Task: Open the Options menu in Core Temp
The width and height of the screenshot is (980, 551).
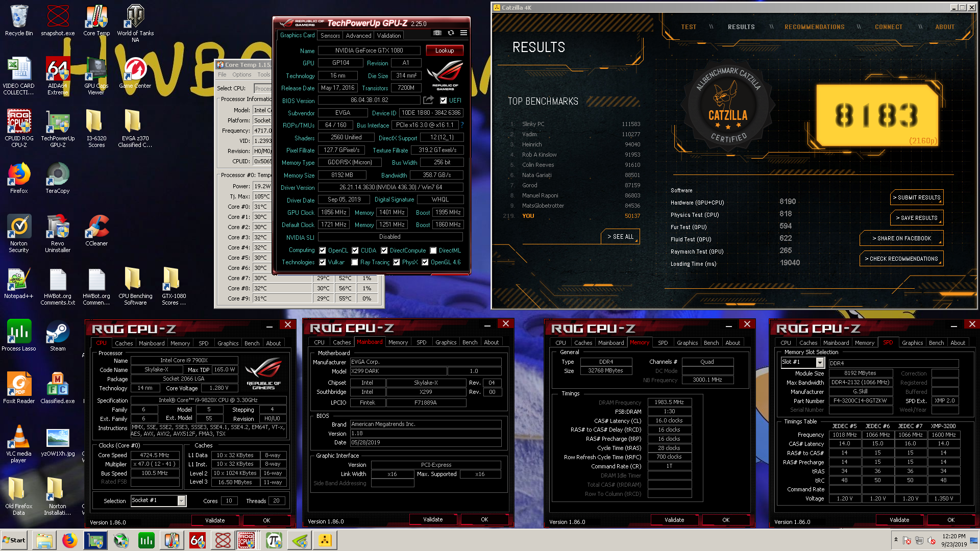Action: point(242,74)
